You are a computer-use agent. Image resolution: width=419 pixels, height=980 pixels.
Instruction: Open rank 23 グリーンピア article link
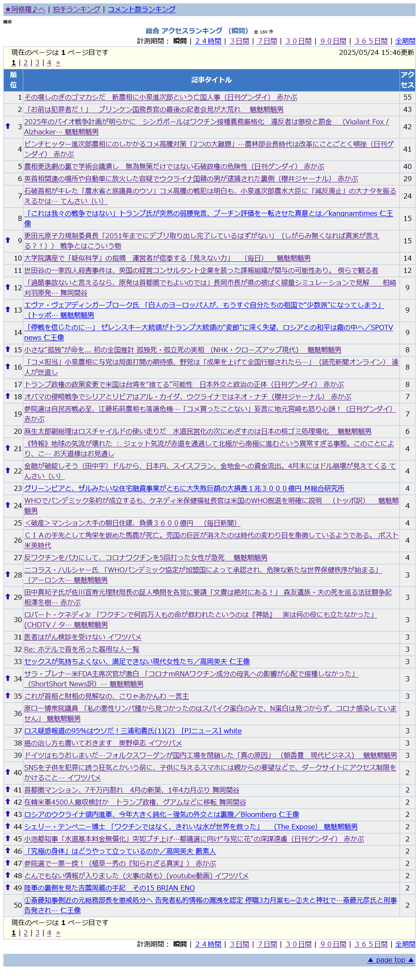184,488
